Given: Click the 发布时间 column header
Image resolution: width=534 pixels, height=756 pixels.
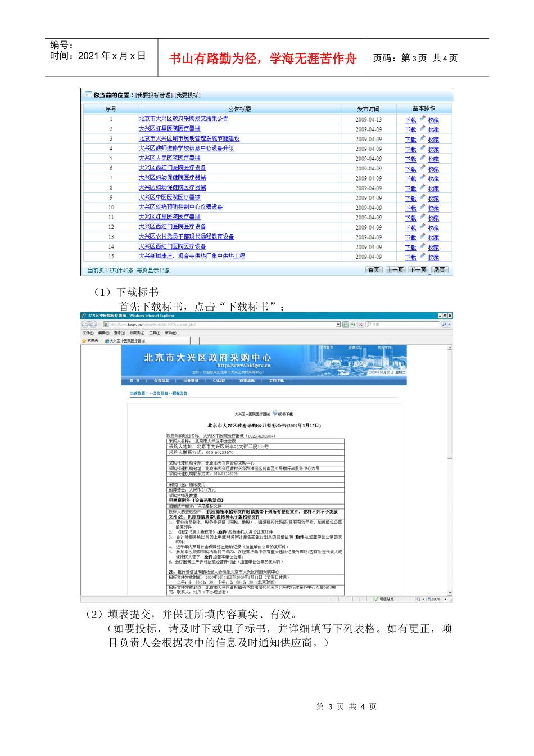Looking at the screenshot, I should click(x=368, y=109).
